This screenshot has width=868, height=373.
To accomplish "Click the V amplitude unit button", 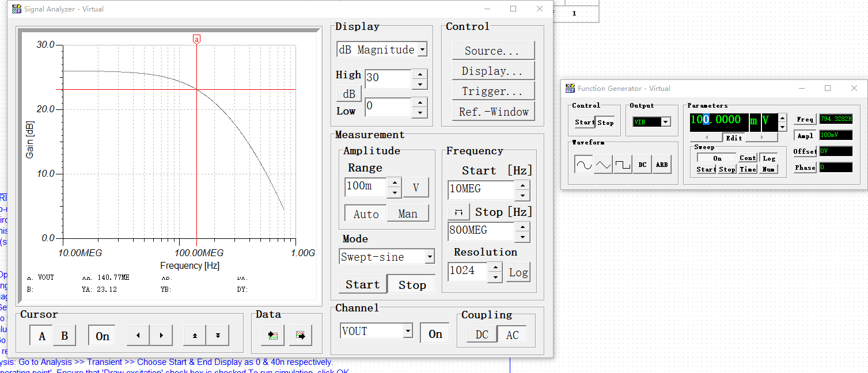I will coord(416,187).
